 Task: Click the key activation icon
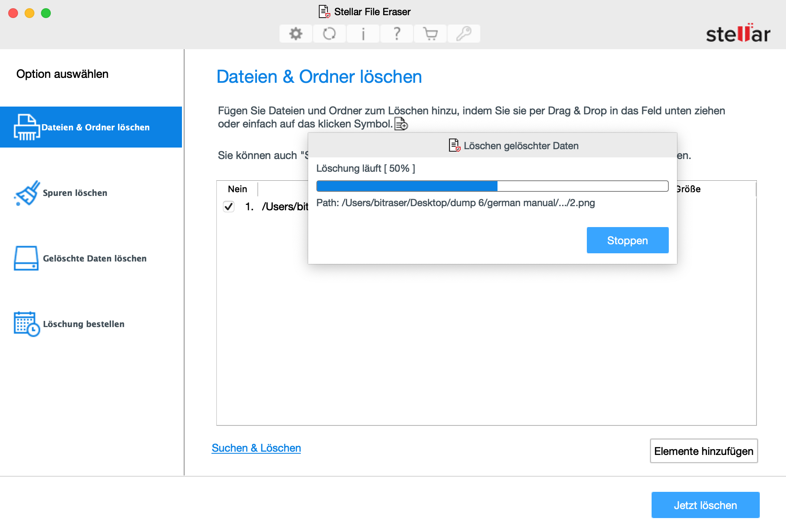click(463, 34)
